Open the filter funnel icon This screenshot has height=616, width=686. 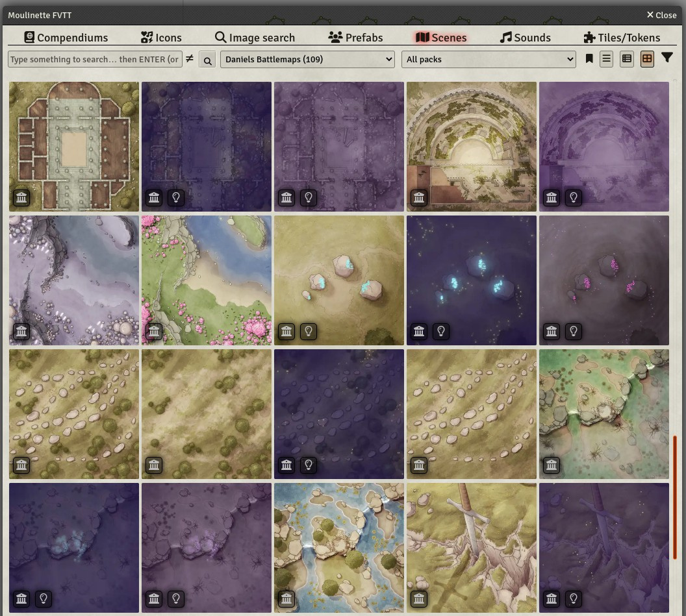[667, 58]
